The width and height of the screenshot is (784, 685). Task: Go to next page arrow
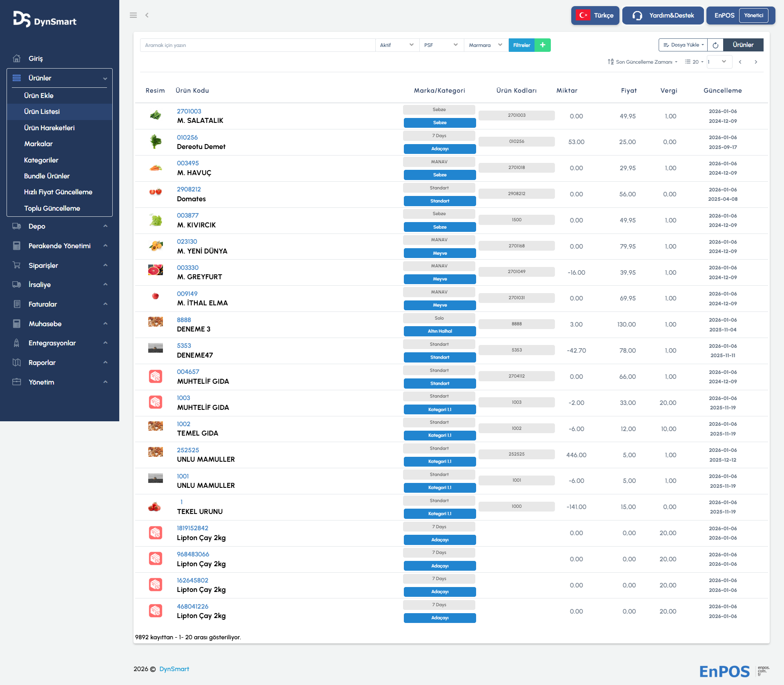[756, 62]
